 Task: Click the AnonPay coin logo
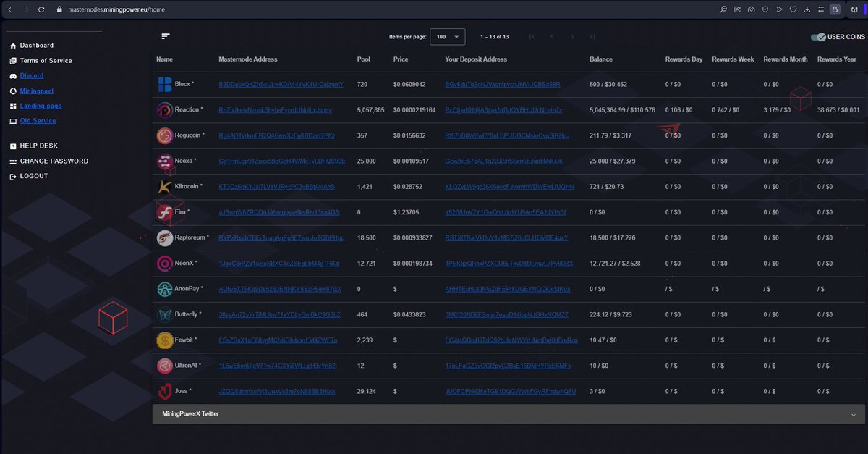164,289
